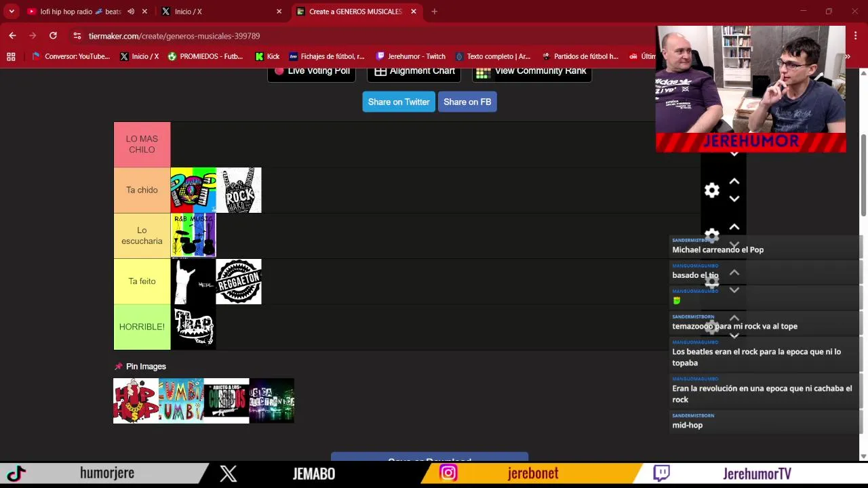
Task: Click the Pin Images label
Action: coord(146,367)
